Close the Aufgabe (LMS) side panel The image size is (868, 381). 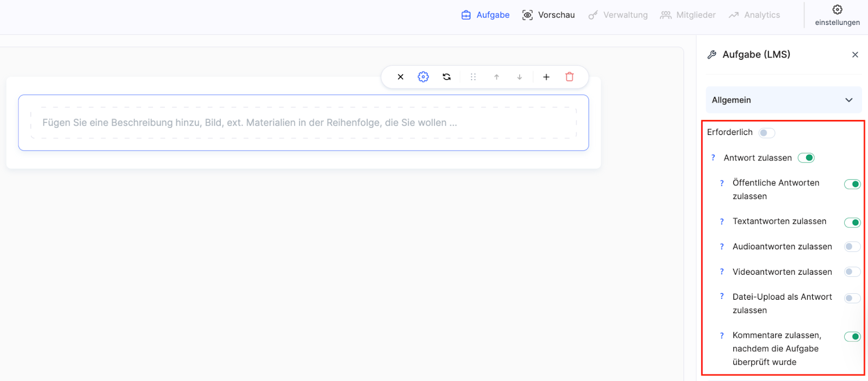[855, 55]
